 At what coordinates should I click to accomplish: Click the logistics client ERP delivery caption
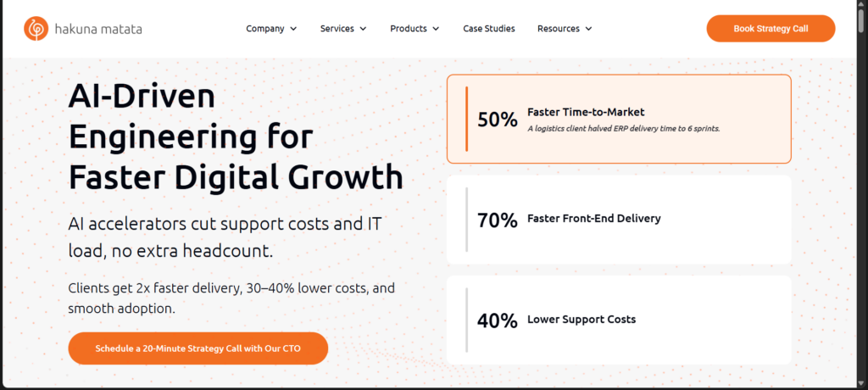pyautogui.click(x=623, y=129)
